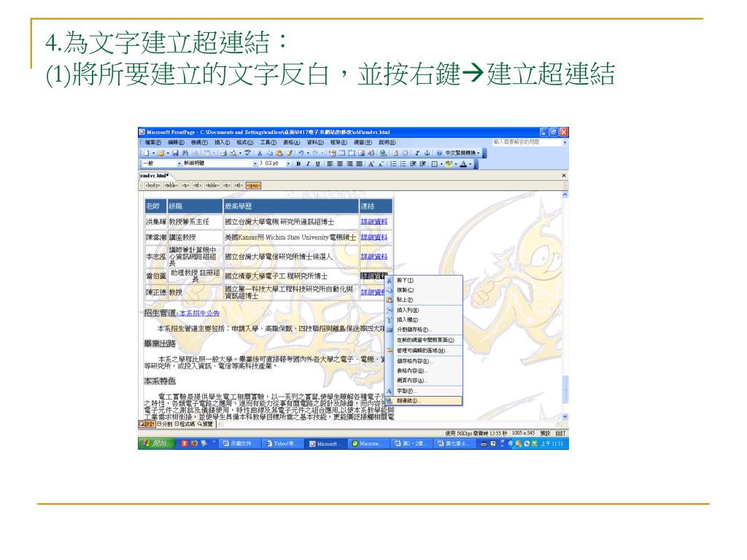Click the Cut scissors icon in toolbar

pyautogui.click(x=260, y=153)
